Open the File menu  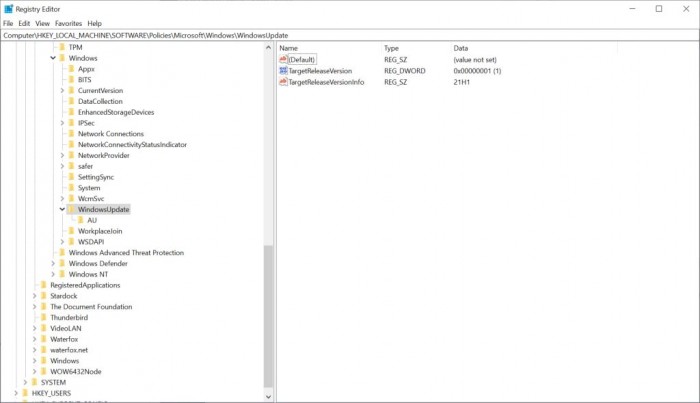[8, 23]
